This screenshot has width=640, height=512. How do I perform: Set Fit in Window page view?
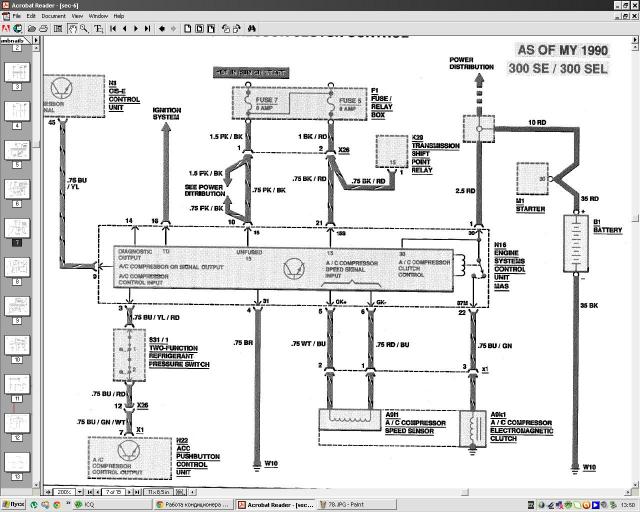point(199,29)
